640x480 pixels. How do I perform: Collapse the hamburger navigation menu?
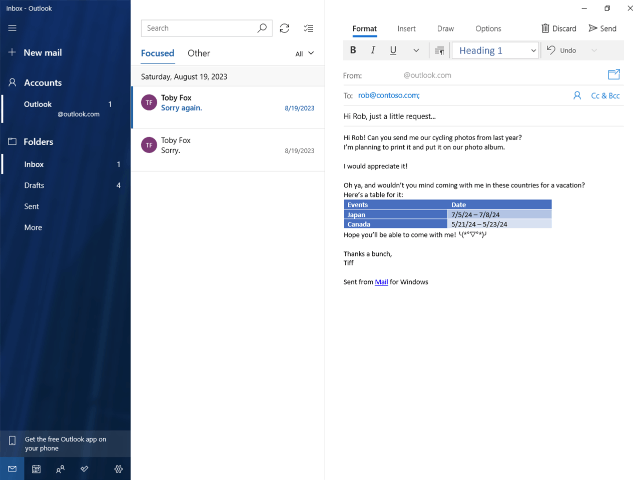click(x=12, y=28)
